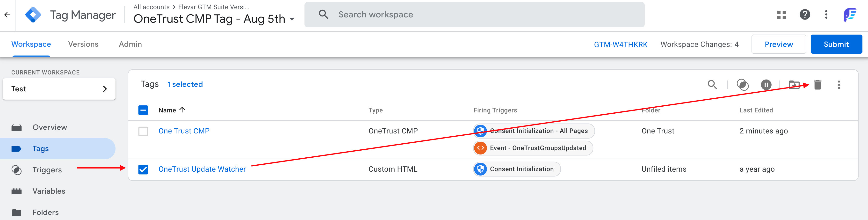Click the back arrow icon
The height and width of the screenshot is (220, 868).
pyautogui.click(x=7, y=15)
